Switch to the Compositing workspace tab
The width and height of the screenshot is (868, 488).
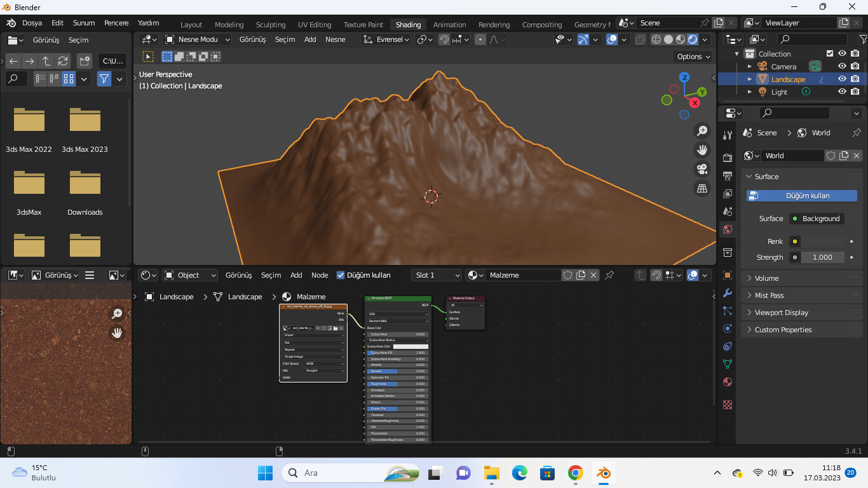[542, 25]
